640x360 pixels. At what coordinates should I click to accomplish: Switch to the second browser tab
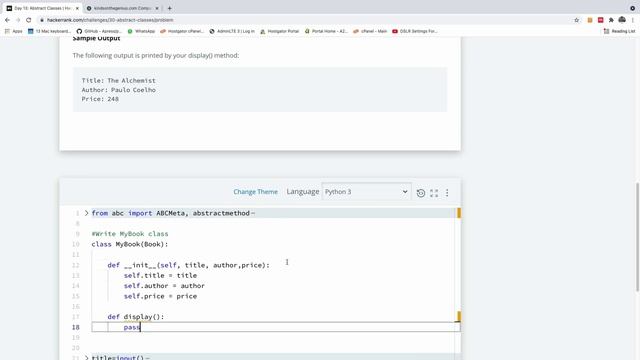[122, 8]
